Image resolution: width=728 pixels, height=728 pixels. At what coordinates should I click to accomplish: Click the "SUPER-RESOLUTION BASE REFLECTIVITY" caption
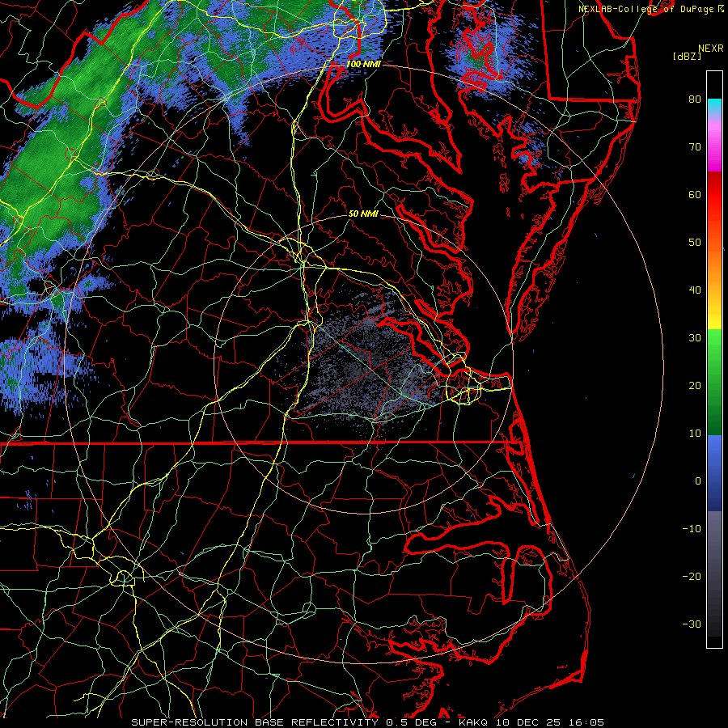(x=256, y=722)
